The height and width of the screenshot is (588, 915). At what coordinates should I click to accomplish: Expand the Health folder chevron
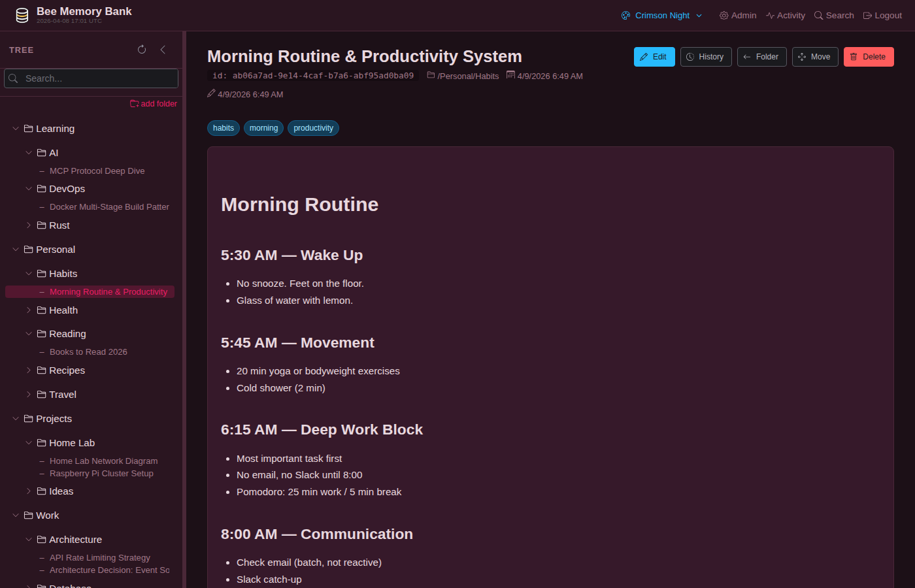pos(29,310)
